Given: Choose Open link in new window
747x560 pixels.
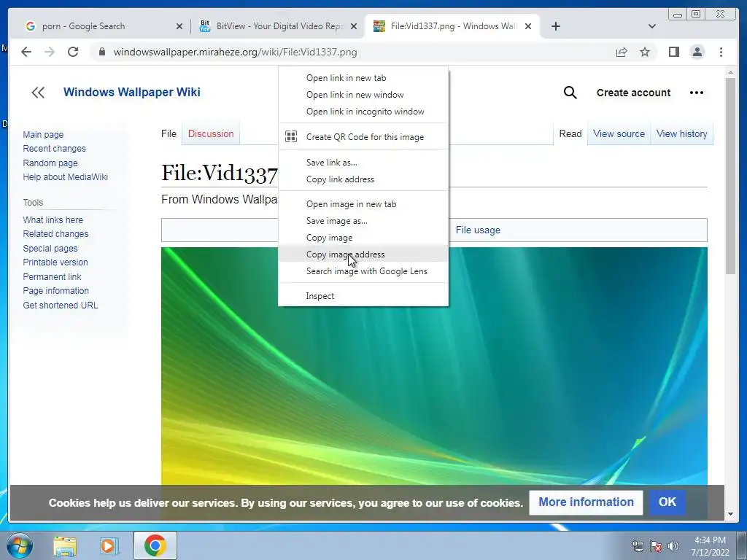Looking at the screenshot, I should 363,95.
